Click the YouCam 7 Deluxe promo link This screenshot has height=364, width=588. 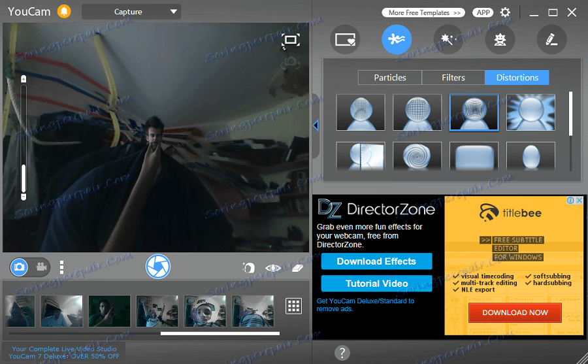click(64, 352)
